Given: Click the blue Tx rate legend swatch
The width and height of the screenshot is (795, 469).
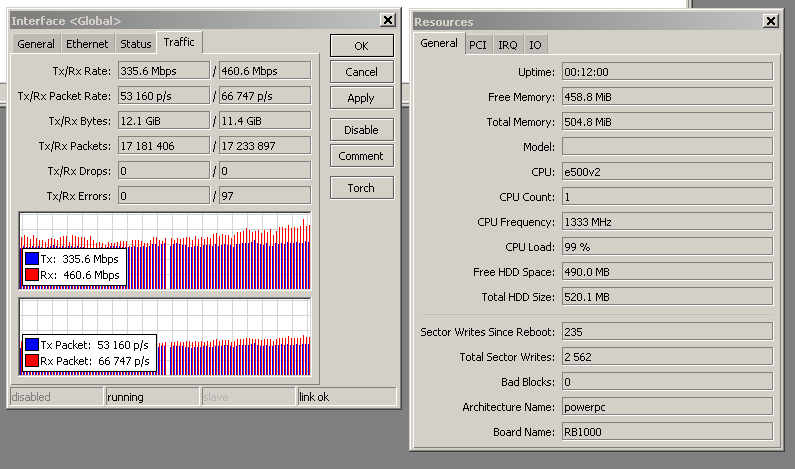Looking at the screenshot, I should (x=32, y=259).
